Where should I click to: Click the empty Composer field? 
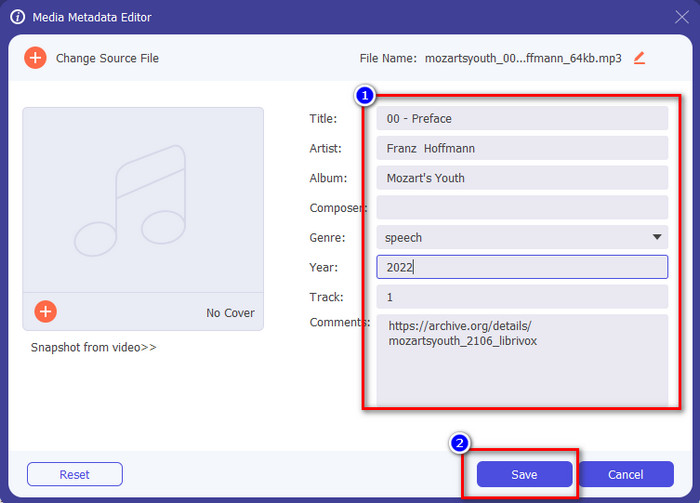[522, 208]
